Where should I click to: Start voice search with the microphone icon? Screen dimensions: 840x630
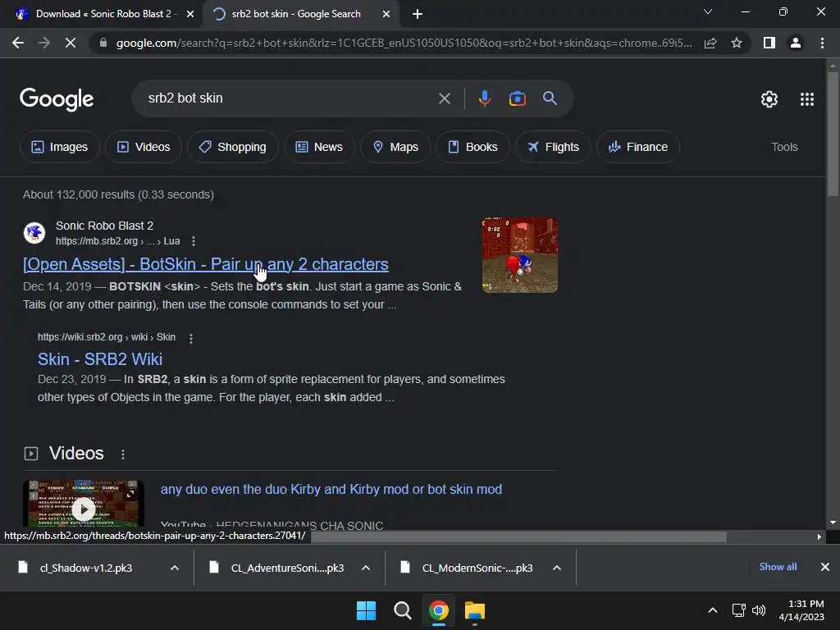[x=484, y=98]
